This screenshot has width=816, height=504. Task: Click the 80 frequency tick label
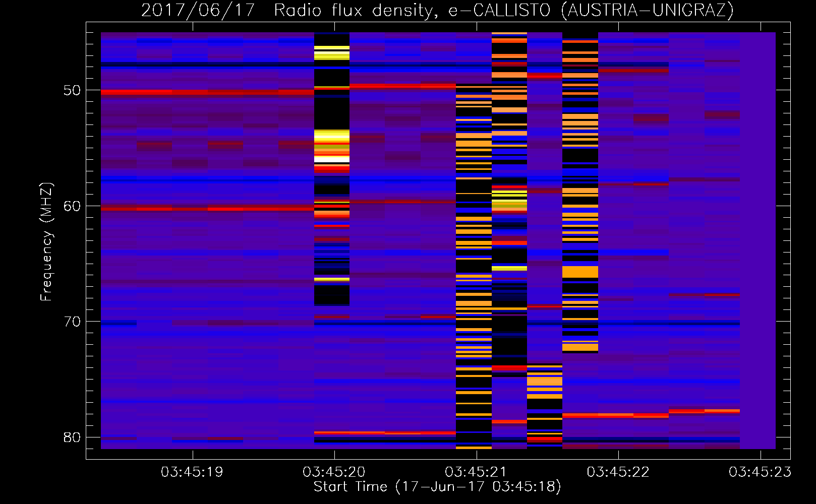[72, 437]
